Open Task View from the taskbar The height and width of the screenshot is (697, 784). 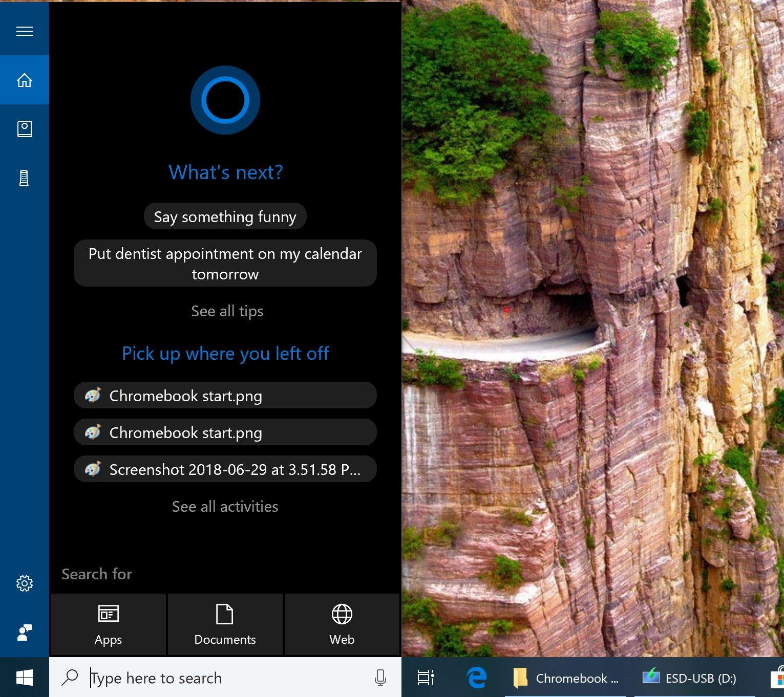426,678
